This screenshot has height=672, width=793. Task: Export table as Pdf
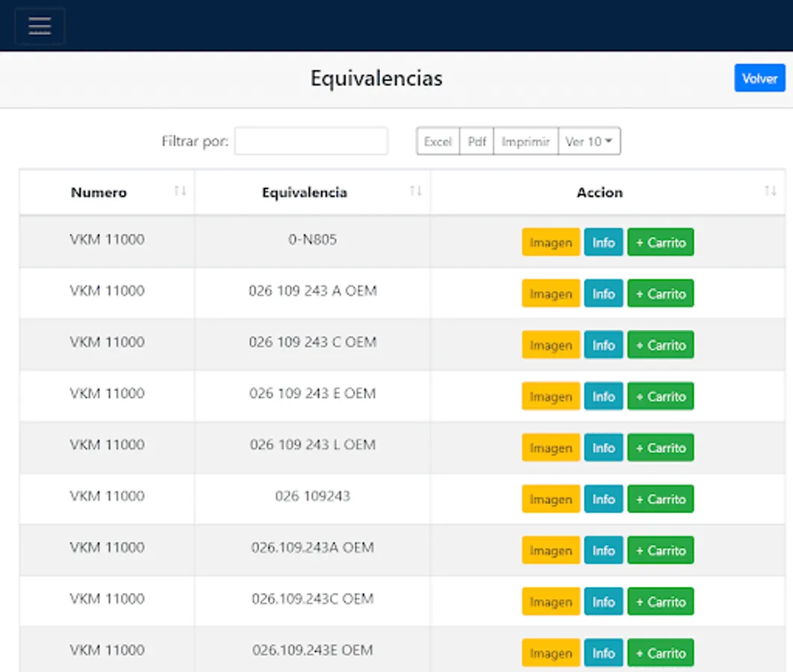tap(476, 141)
